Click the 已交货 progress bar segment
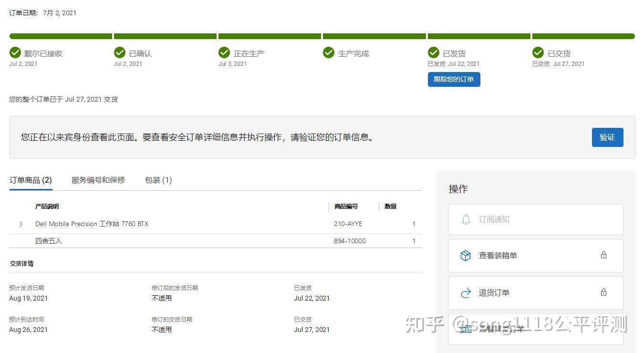 (583, 36)
